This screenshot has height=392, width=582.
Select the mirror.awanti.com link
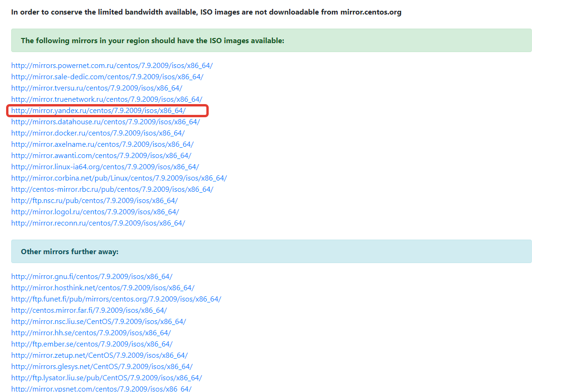(101, 155)
